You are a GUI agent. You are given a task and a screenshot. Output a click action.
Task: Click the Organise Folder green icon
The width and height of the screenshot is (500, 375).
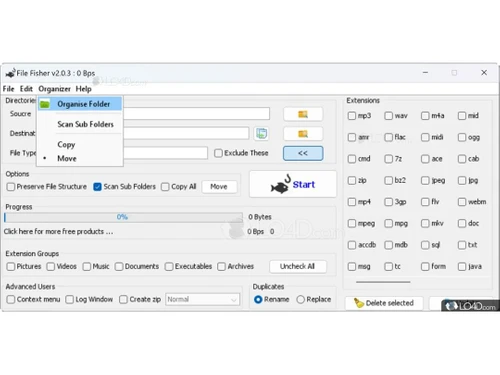45,104
